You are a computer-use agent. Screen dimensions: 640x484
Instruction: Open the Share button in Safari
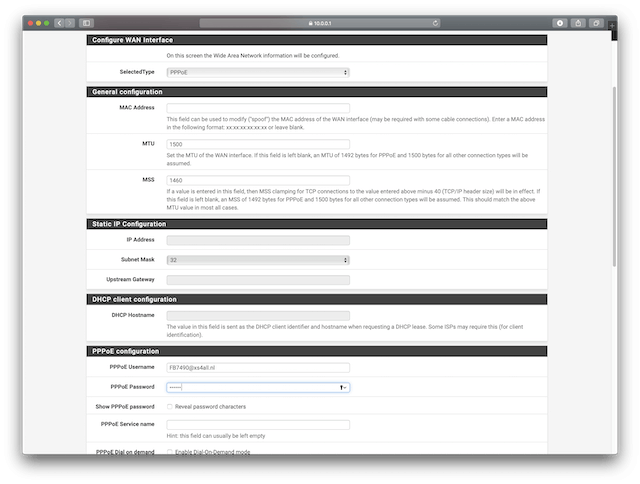[578, 23]
